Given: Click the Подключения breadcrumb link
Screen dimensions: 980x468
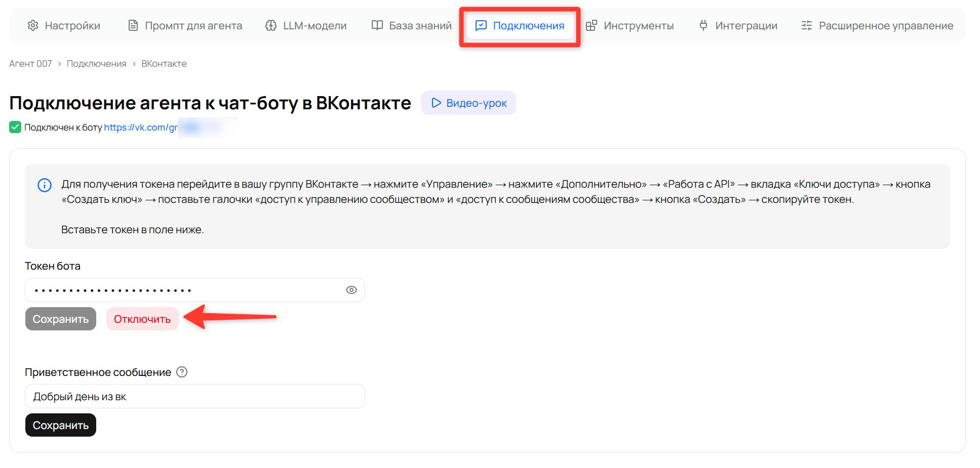Looking at the screenshot, I should [x=97, y=64].
